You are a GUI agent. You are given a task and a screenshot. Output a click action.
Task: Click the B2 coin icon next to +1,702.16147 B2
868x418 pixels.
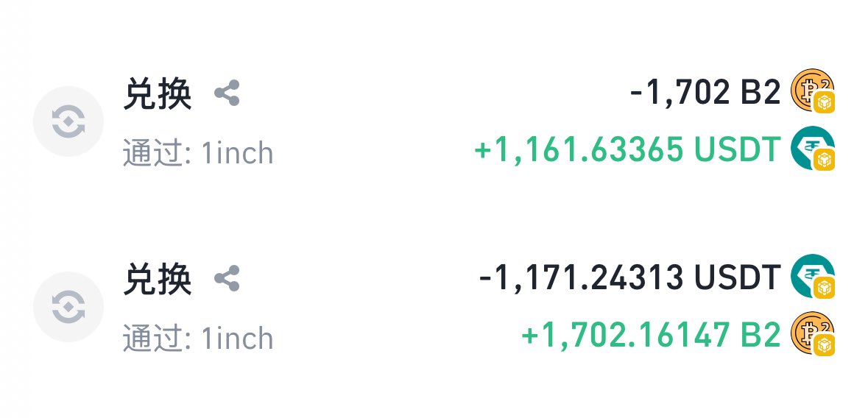(812, 333)
